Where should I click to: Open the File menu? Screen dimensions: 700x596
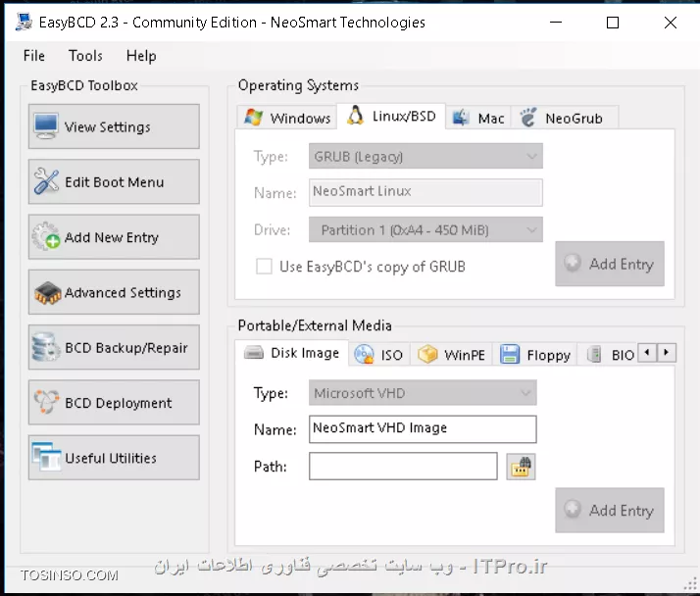coord(34,56)
